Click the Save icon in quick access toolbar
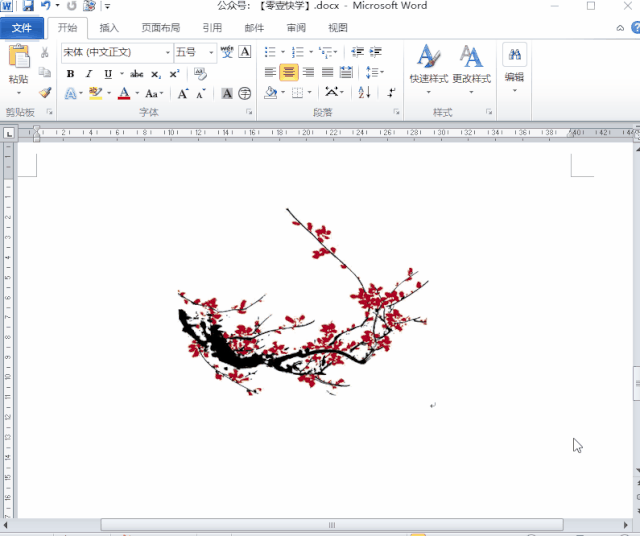 coord(28,6)
